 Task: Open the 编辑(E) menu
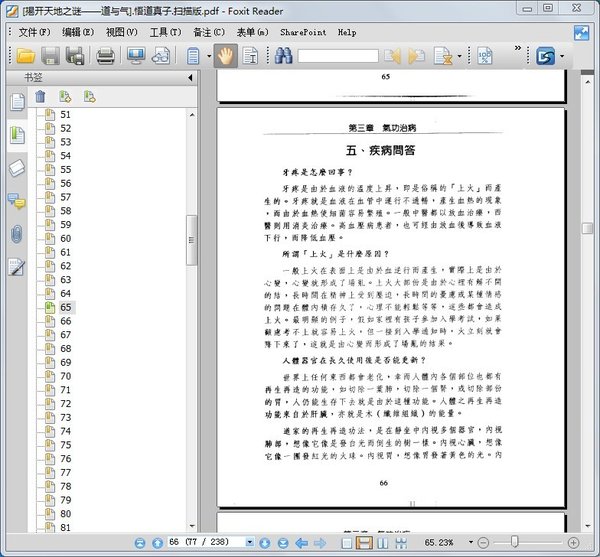[78, 33]
